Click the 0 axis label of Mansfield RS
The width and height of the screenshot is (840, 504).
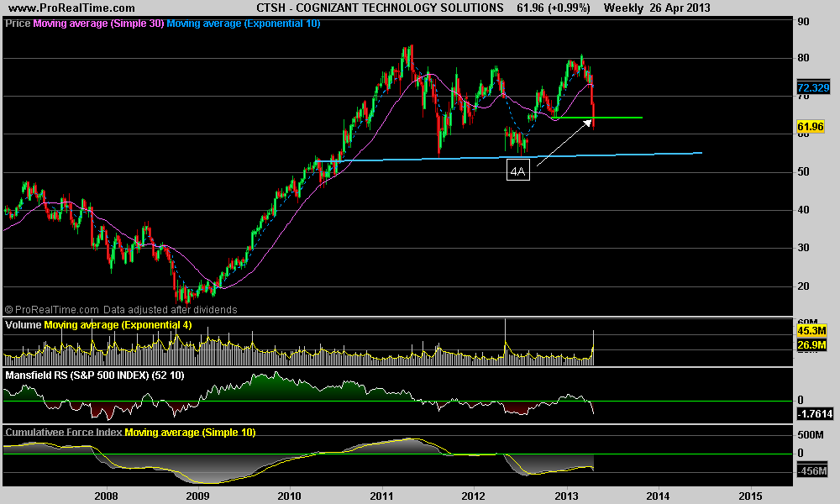801,400
